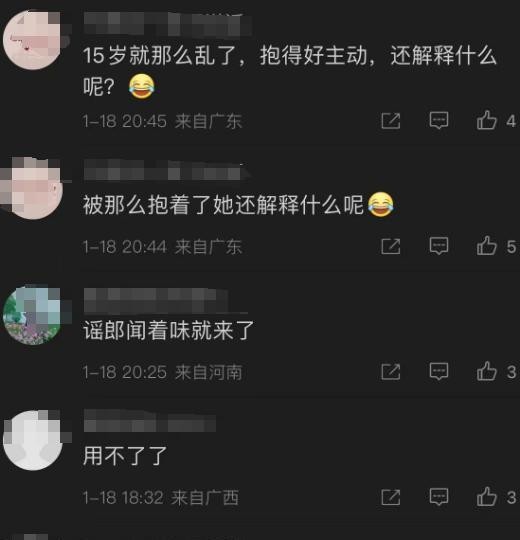Reply to the 20:44 Guangdong comment

click(x=439, y=246)
